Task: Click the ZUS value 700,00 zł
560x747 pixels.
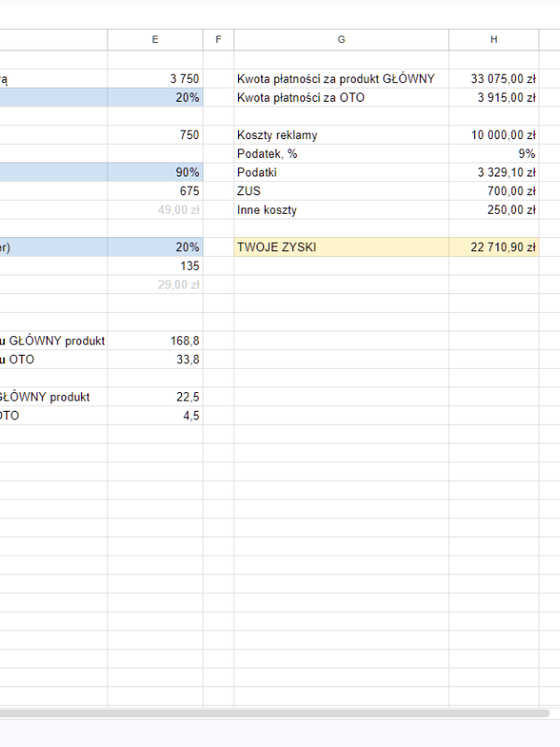Action: (493, 191)
